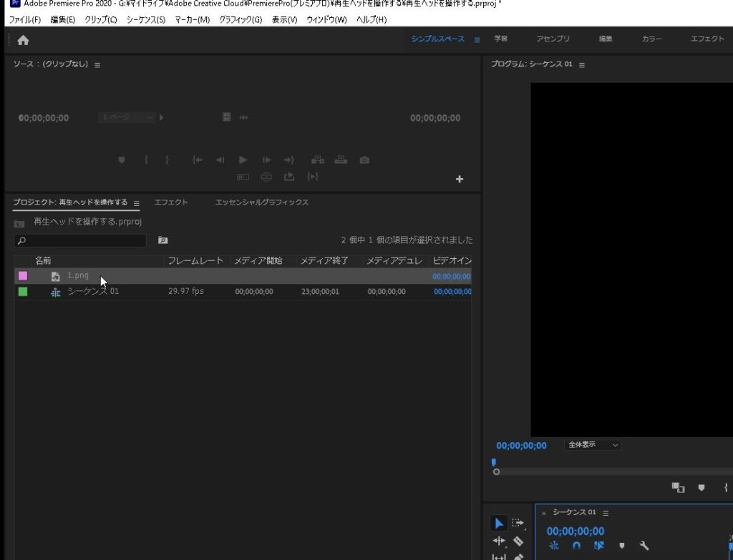The image size is (733, 560).
Task: Select the Ripple Edit tool
Action: click(499, 541)
